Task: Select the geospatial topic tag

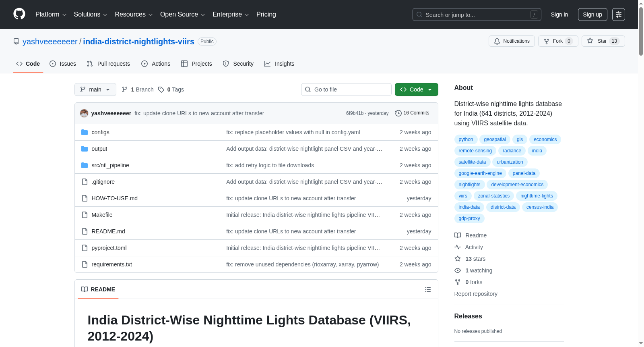Action: (x=495, y=139)
